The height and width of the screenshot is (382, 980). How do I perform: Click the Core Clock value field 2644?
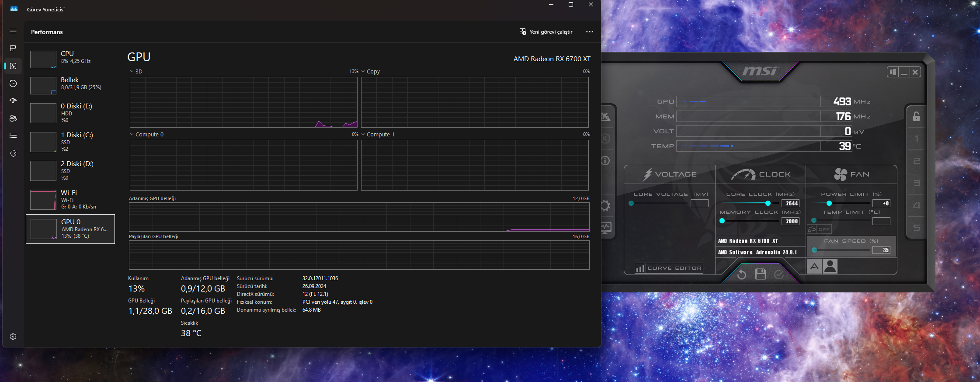[791, 203]
